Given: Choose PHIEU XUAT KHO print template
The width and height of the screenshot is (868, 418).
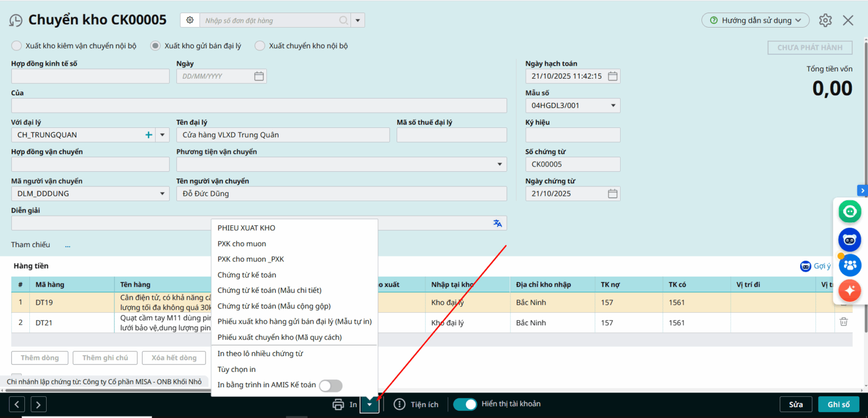Looking at the screenshot, I should (246, 228).
